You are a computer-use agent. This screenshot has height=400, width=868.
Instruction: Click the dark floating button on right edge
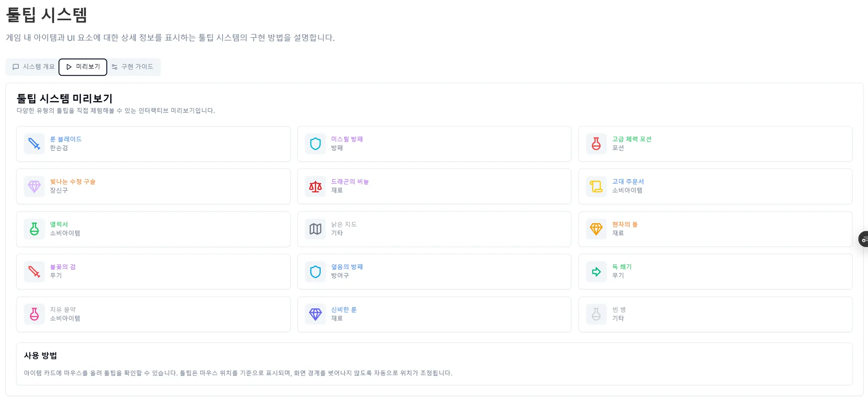pos(865,239)
